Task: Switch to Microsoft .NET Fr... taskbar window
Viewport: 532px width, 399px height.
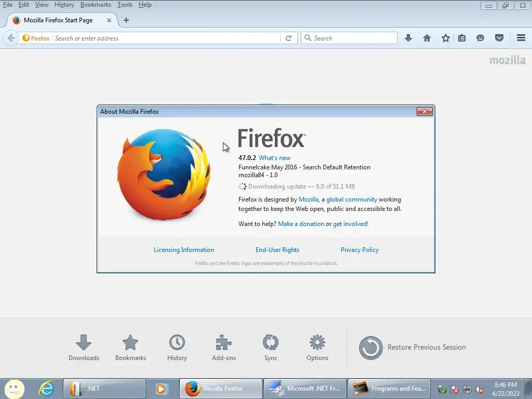Action: pyautogui.click(x=304, y=389)
